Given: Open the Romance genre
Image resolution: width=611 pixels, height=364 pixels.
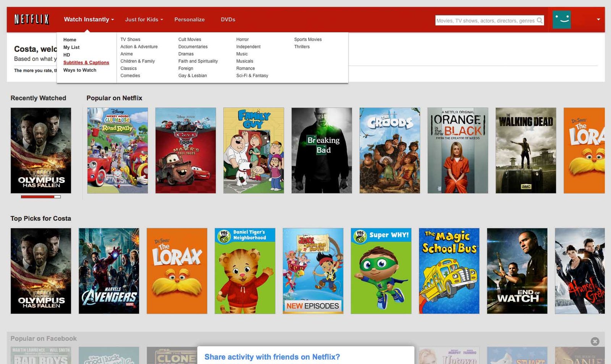Looking at the screenshot, I should [246, 68].
